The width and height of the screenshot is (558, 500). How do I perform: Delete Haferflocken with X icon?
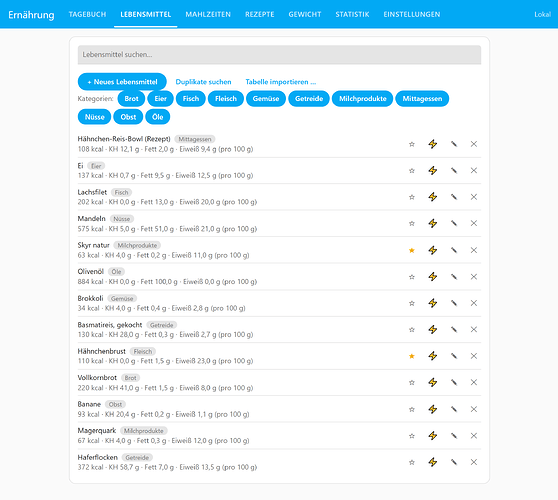pyautogui.click(x=474, y=462)
